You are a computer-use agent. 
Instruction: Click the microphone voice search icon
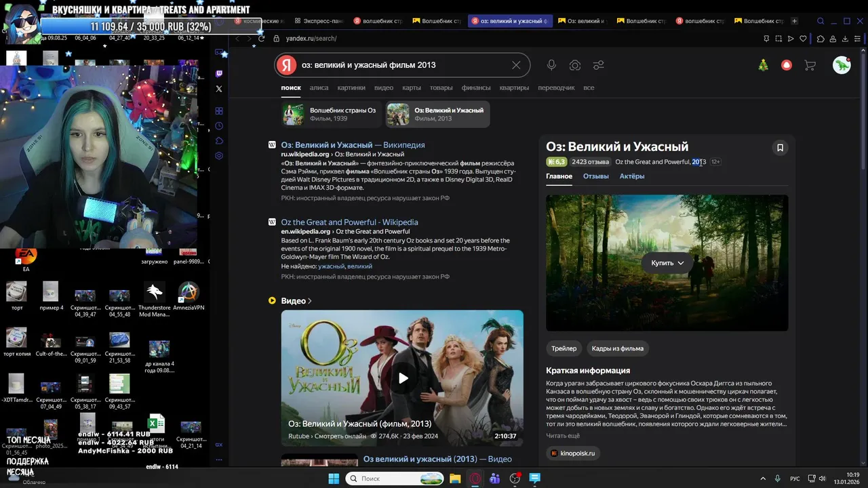(551, 65)
